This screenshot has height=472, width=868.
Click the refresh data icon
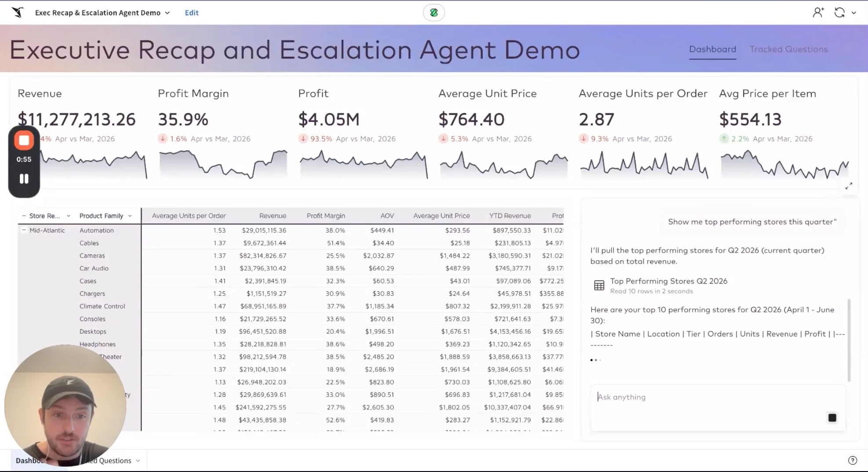(839, 13)
